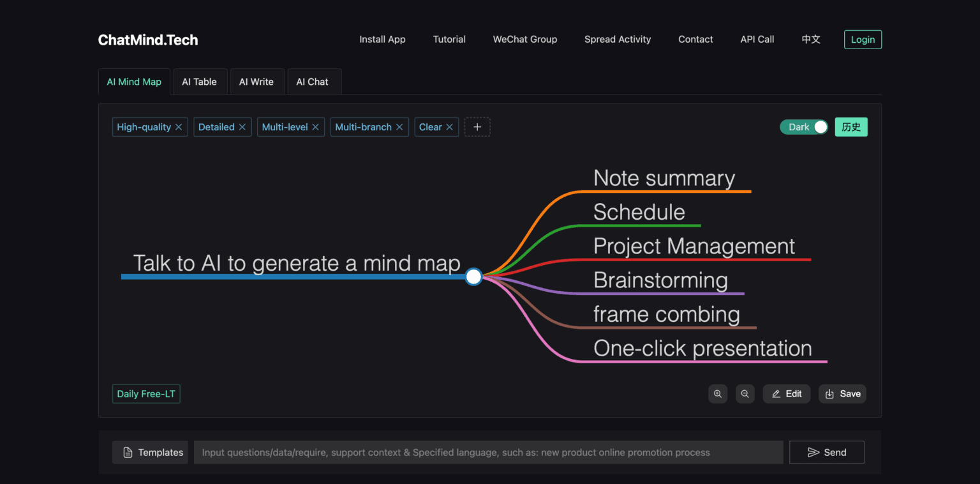Click the Edit mind map button

coord(787,394)
